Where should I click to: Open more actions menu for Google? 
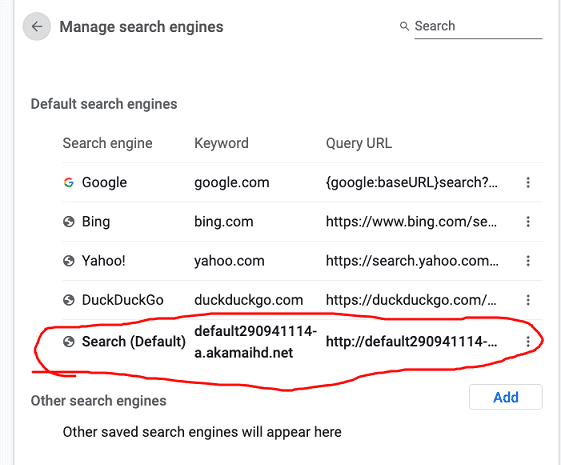click(528, 182)
